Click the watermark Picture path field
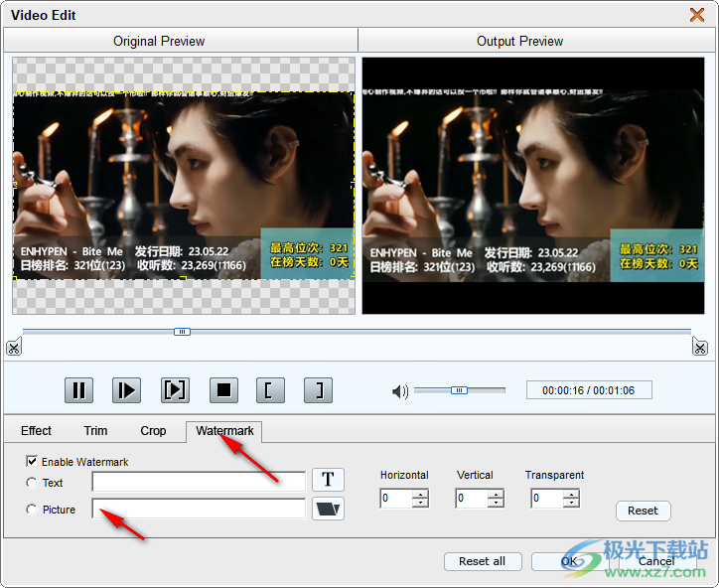This screenshot has width=719, height=588. [x=199, y=509]
